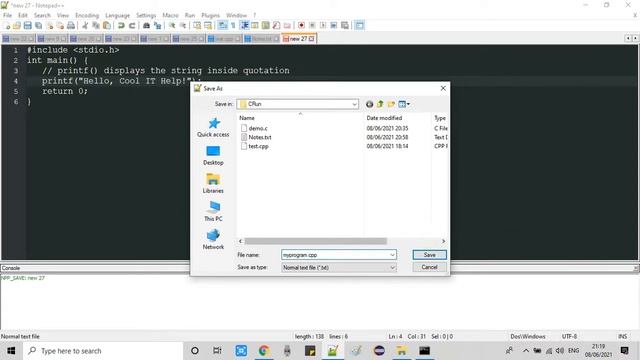The image size is (640, 360).
Task: Select the test.cpp file
Action: click(x=258, y=146)
